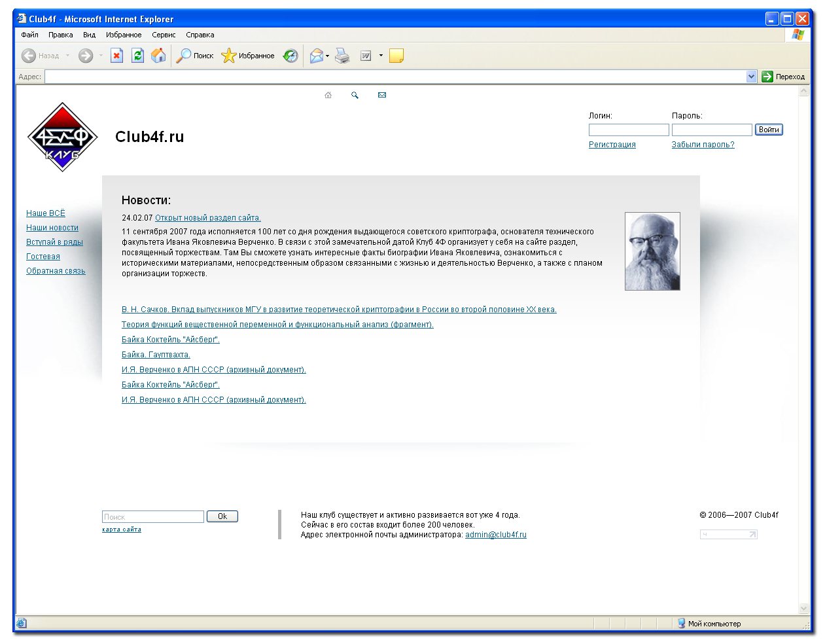Click the Логин input field
The image size is (825, 644).
point(629,130)
